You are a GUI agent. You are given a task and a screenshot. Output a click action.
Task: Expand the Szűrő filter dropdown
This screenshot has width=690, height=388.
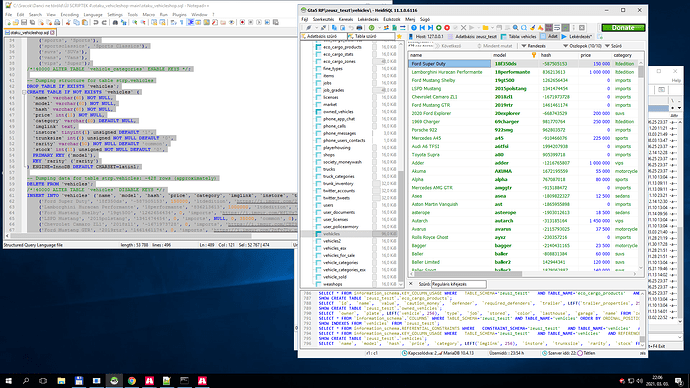click(x=613, y=46)
